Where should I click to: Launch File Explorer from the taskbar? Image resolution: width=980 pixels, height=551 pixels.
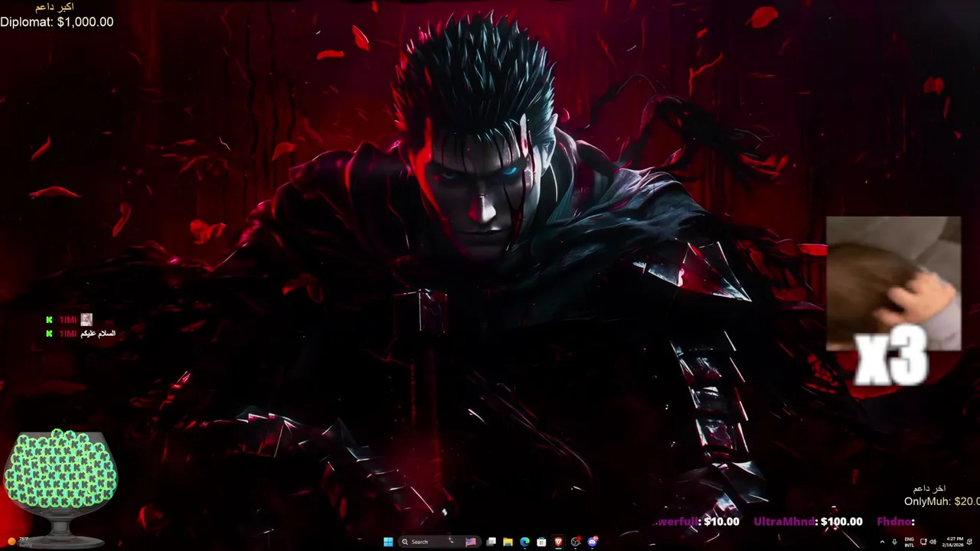coord(508,542)
